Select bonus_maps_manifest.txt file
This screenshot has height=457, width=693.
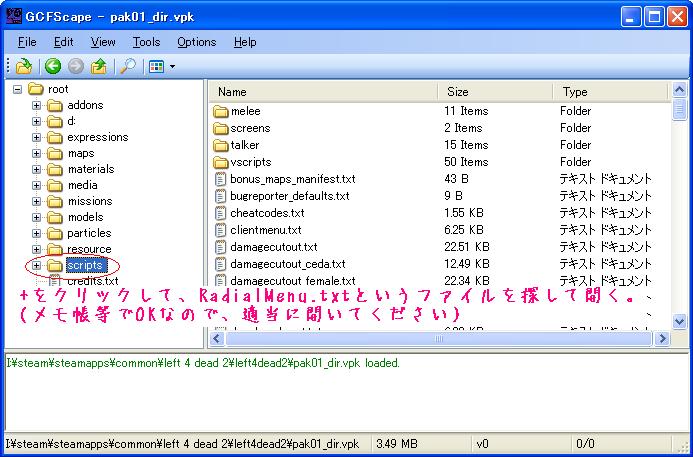(285, 179)
